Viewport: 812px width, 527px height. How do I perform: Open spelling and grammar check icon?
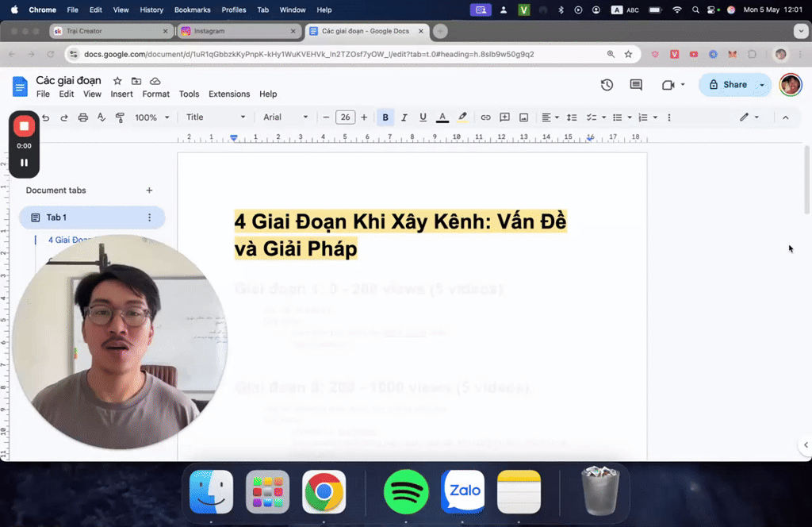[101, 117]
